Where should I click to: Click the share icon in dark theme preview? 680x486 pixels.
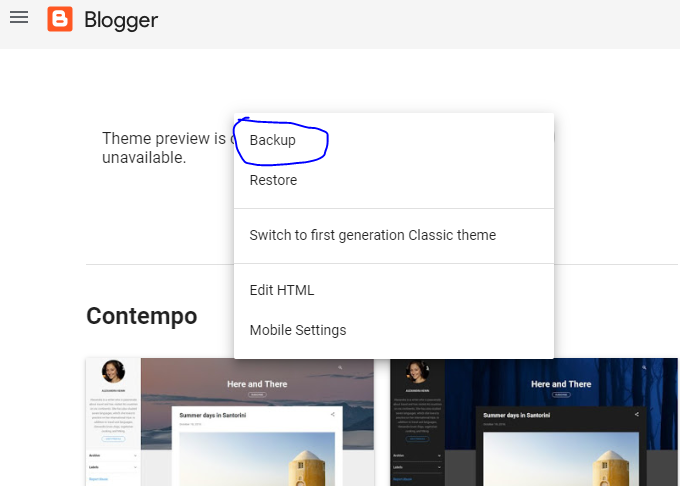(x=637, y=414)
